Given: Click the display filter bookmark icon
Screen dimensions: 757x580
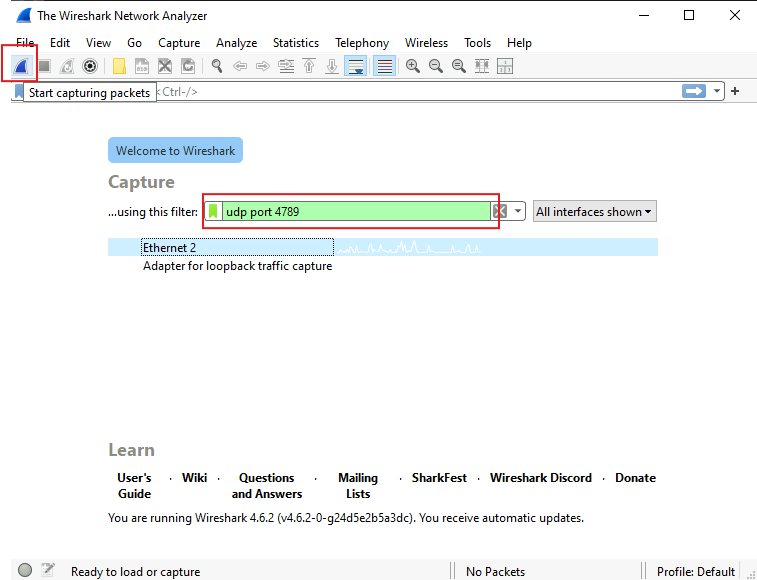Looking at the screenshot, I should point(18,91).
